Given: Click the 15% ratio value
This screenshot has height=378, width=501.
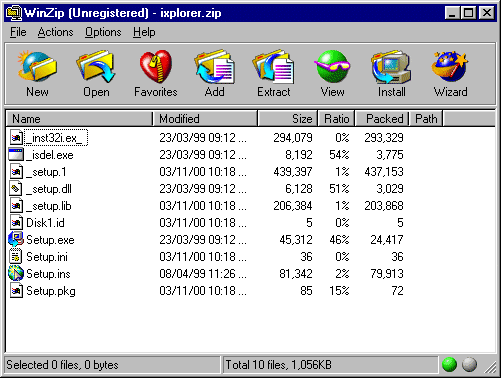Looking at the screenshot, I should tap(339, 291).
